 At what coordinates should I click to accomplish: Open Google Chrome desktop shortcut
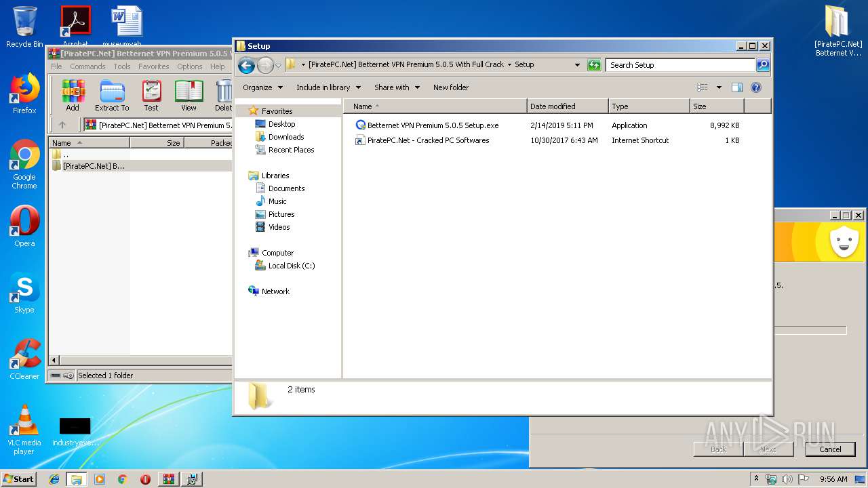(24, 165)
